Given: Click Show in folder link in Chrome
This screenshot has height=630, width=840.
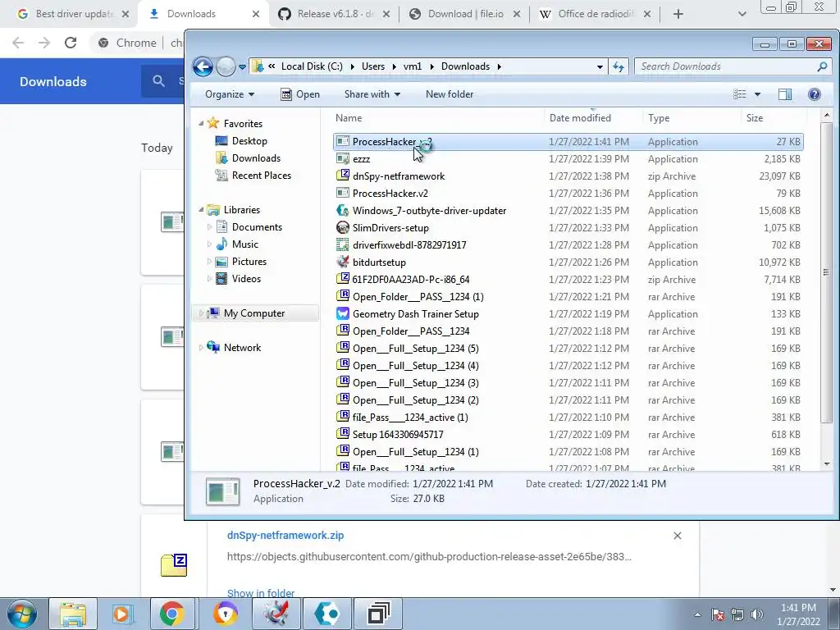Looking at the screenshot, I should pos(261,593).
